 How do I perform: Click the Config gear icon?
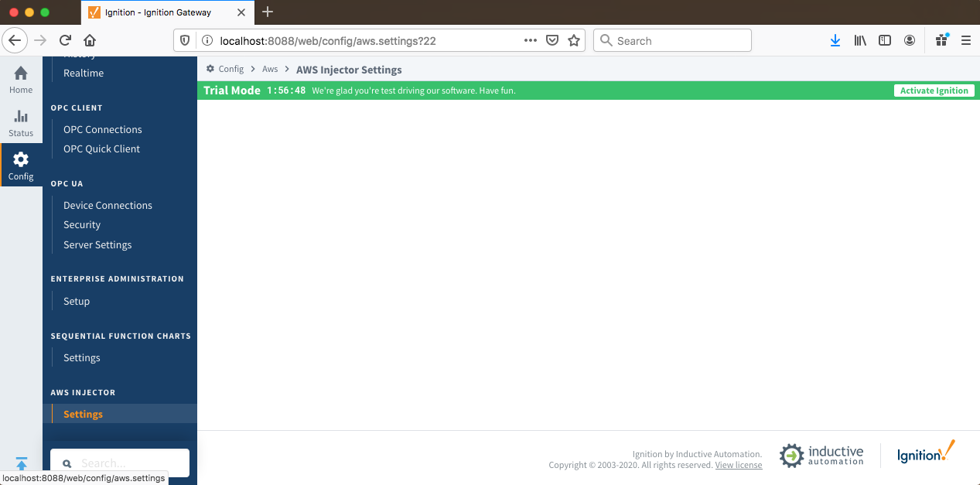21,160
